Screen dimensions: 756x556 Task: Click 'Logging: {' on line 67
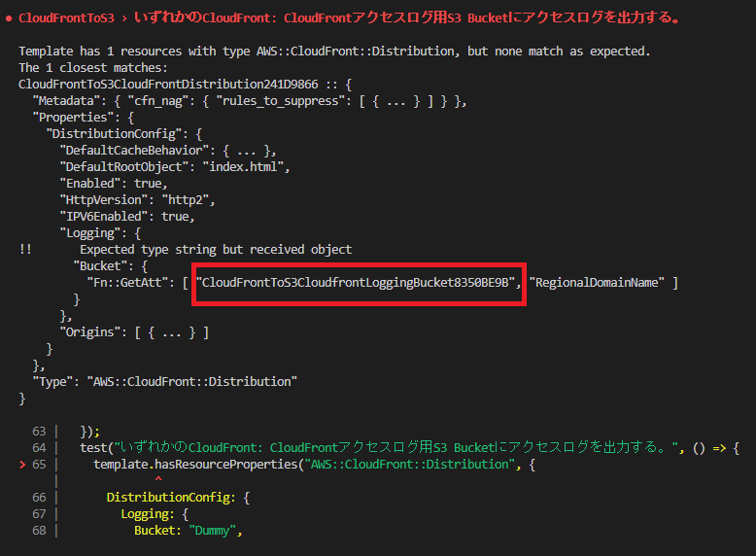click(155, 514)
